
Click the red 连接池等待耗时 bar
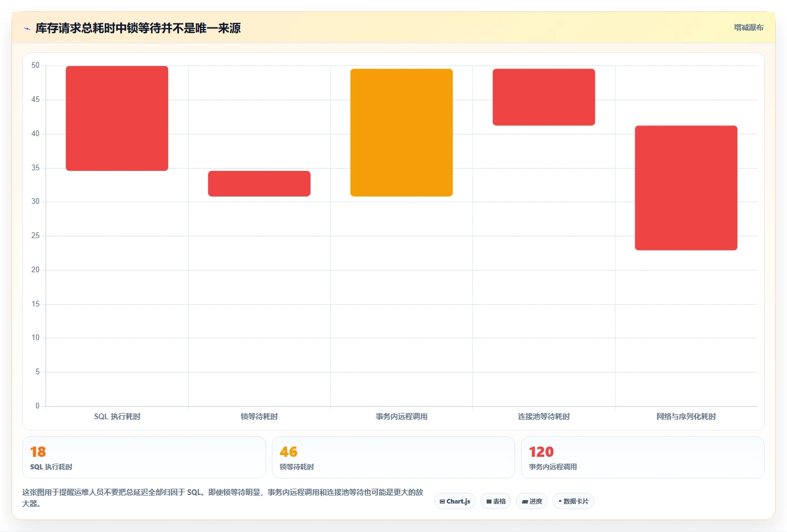[x=544, y=97]
